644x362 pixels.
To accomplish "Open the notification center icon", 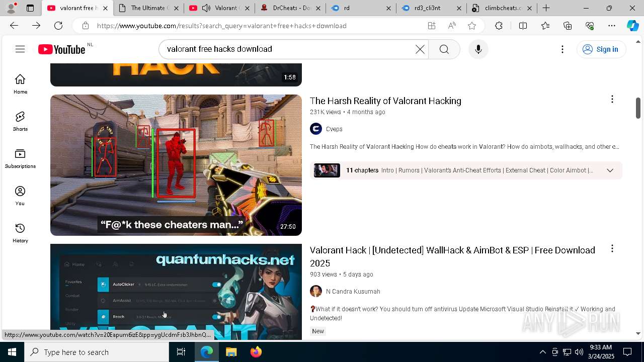I will [x=627, y=352].
